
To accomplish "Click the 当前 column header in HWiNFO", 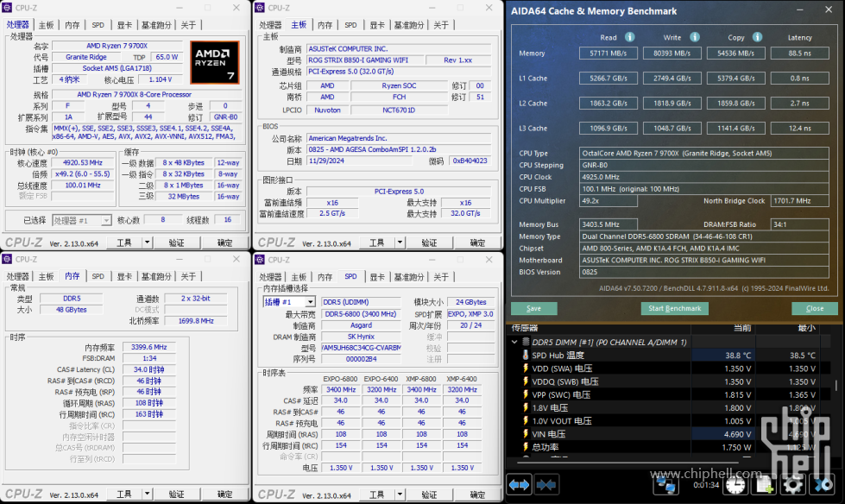I will pyautogui.click(x=741, y=328).
